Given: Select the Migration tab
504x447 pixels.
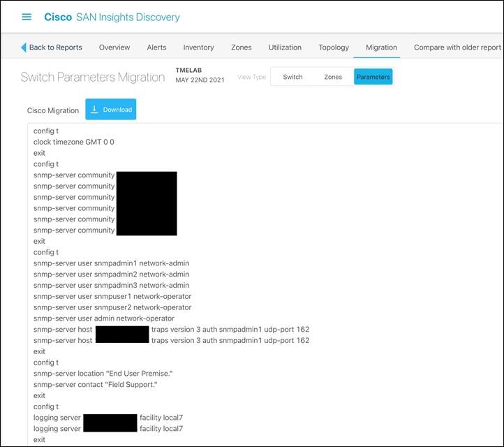Looking at the screenshot, I should click(381, 47).
